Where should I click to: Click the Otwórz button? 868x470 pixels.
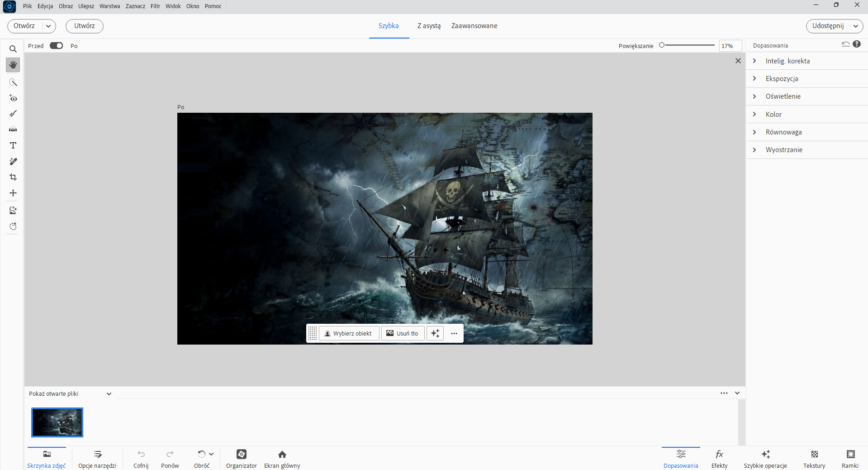tap(24, 26)
